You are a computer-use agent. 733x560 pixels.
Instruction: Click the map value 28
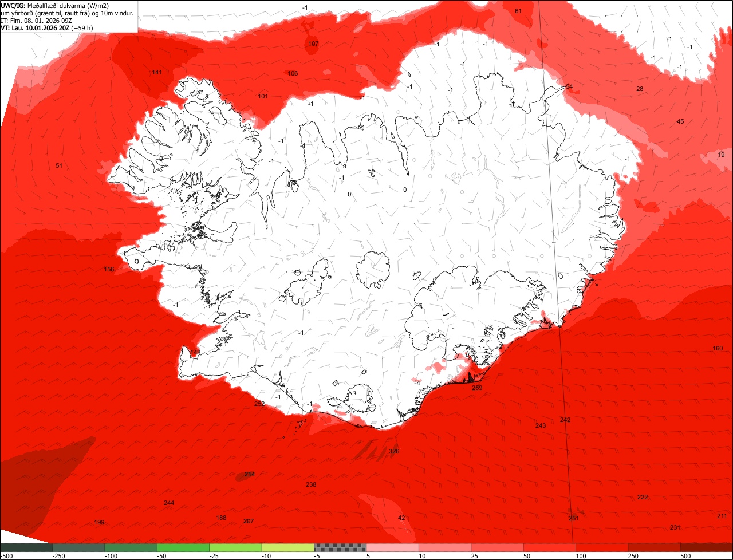pyautogui.click(x=640, y=89)
